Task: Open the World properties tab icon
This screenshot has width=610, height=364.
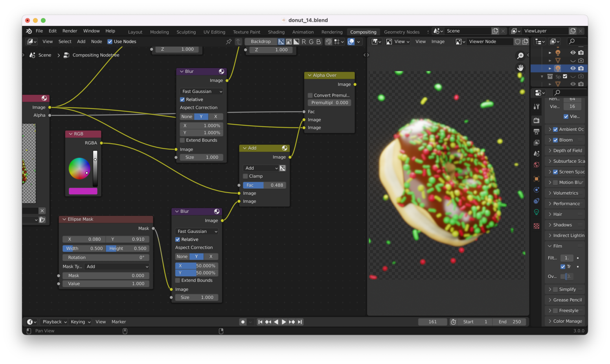Action: [x=537, y=165]
